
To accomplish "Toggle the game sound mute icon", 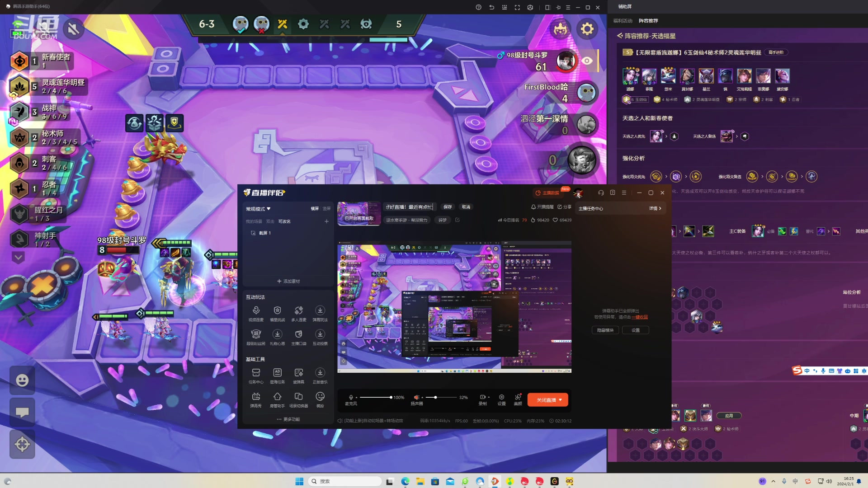I will (x=73, y=30).
